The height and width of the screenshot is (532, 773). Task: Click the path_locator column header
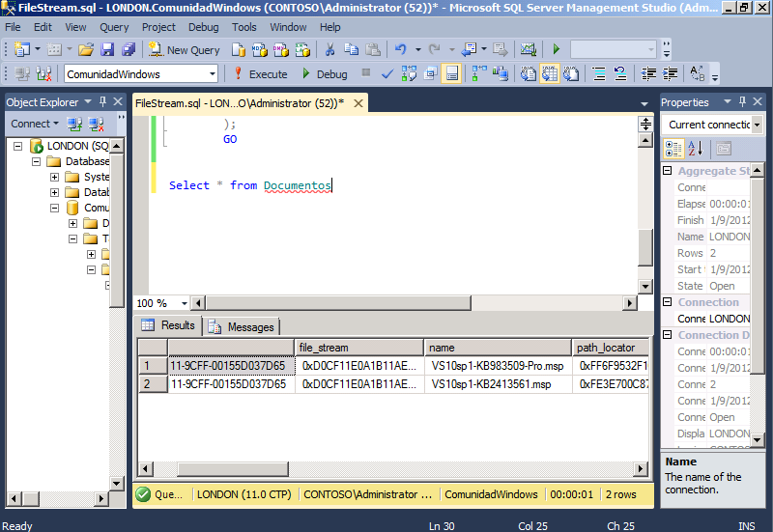pos(610,348)
